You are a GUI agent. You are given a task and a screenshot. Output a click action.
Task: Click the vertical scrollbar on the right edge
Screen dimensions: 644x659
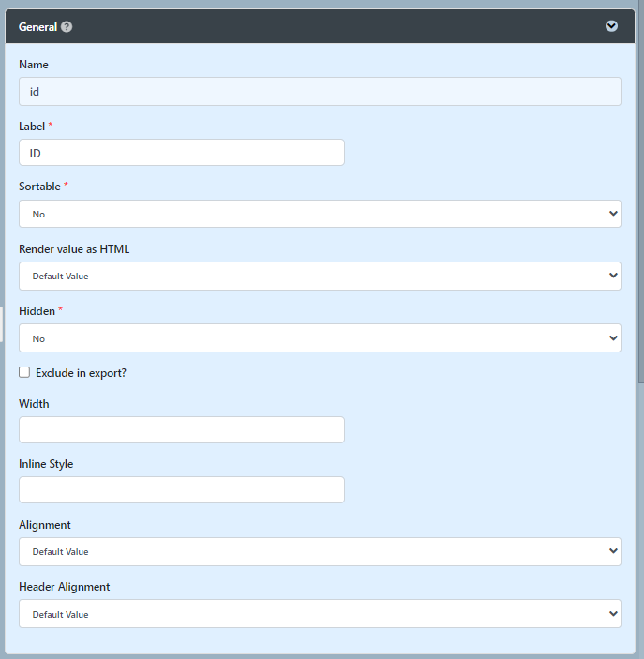pyautogui.click(x=640, y=187)
